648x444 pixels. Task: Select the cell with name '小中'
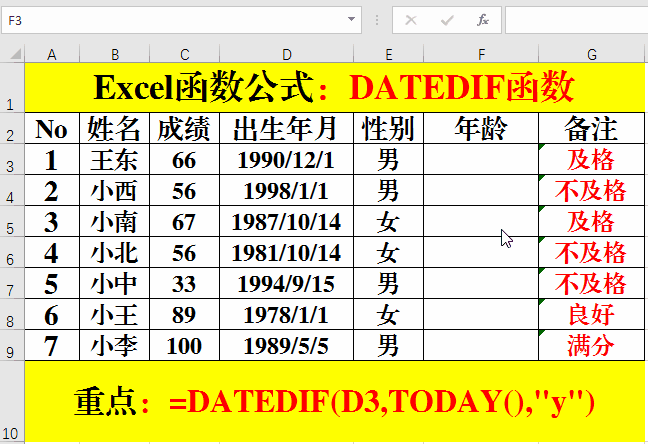tap(114, 283)
